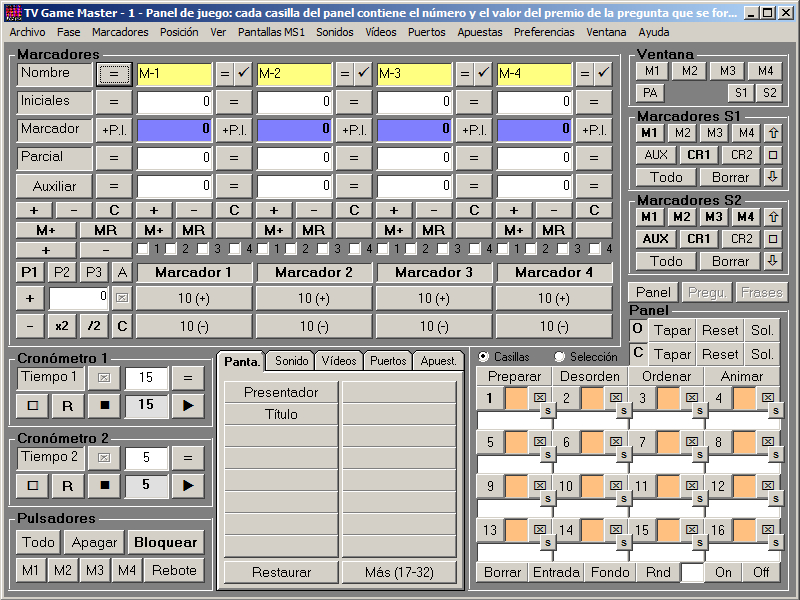This screenshot has width=800, height=600.
Task: Switch to the Sonido tab
Action: click(291, 361)
